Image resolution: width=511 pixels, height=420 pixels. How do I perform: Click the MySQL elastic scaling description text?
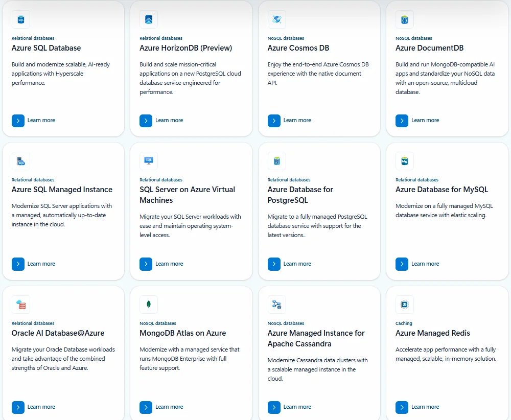444,211
